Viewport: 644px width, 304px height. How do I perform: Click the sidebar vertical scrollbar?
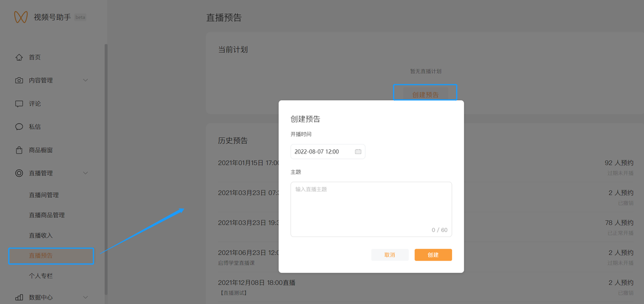tap(106, 167)
